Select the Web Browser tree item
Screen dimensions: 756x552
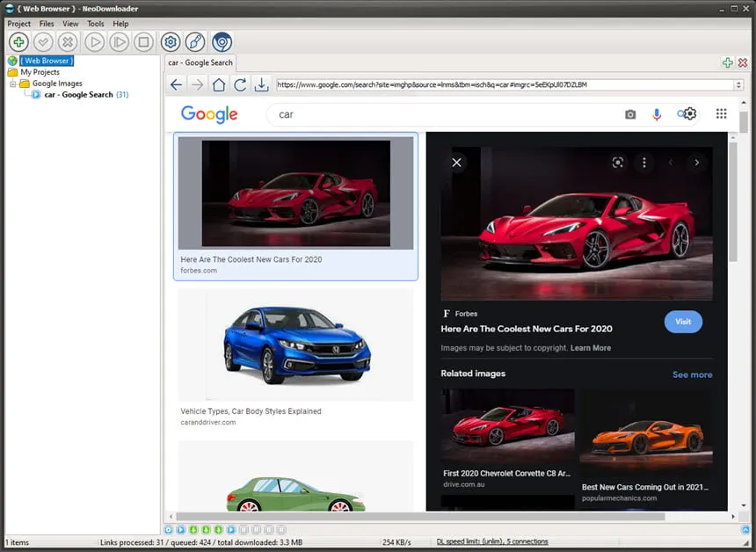coord(47,61)
